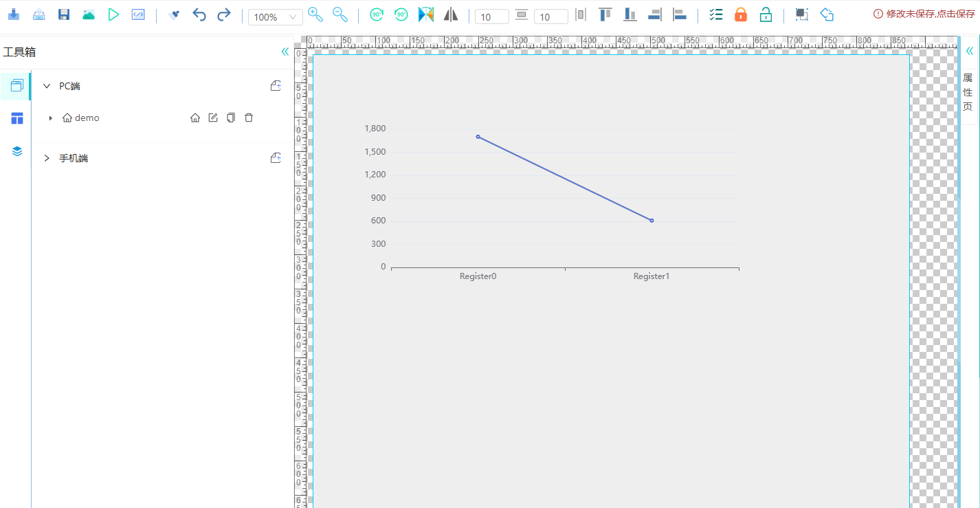Copy the demo page

click(231, 118)
